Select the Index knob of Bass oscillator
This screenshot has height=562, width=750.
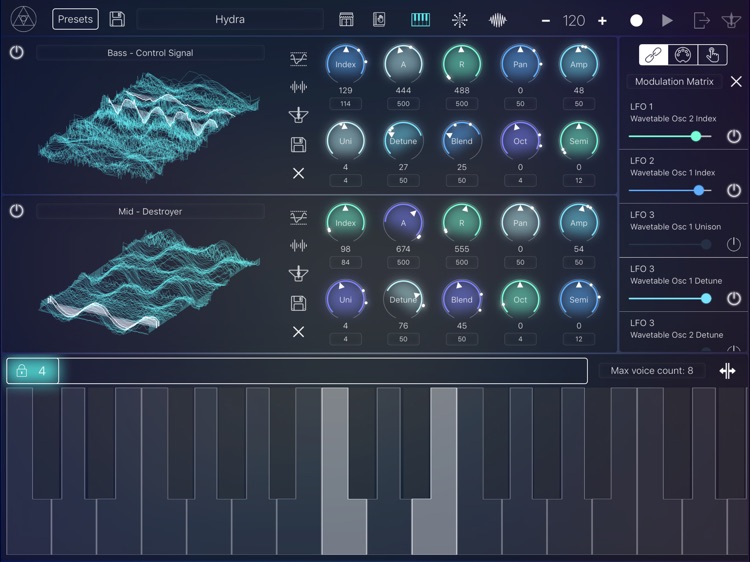345,64
